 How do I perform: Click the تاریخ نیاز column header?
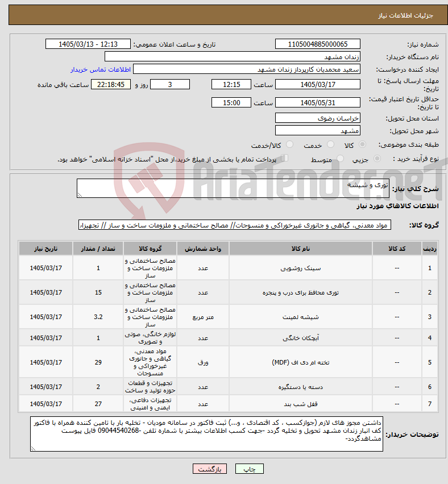point(45,249)
